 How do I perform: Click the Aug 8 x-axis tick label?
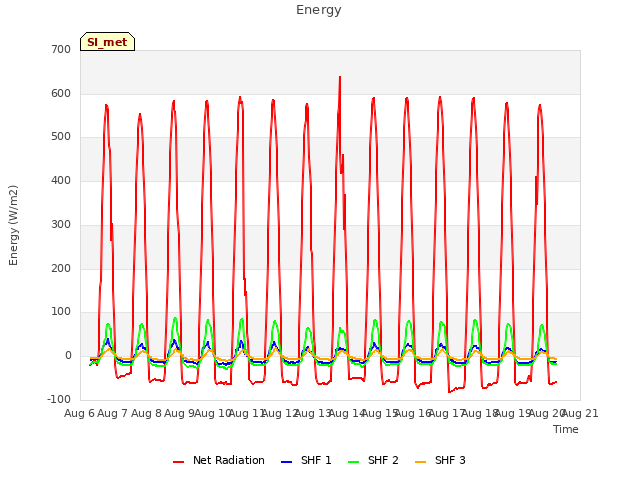(x=146, y=413)
